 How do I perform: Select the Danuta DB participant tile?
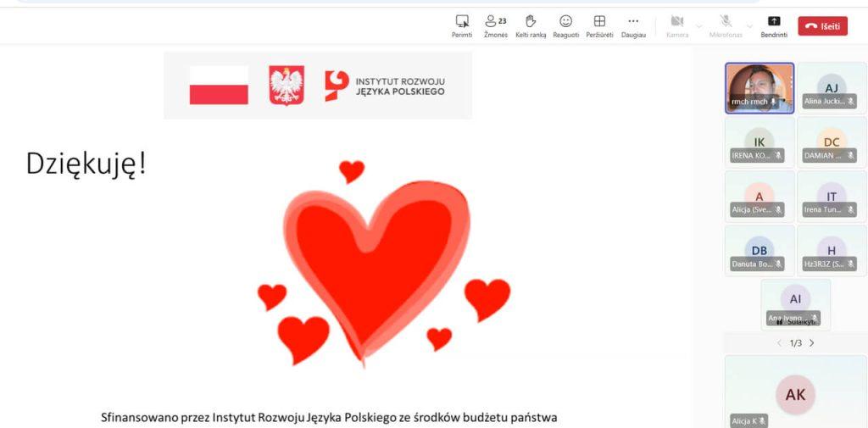point(759,250)
